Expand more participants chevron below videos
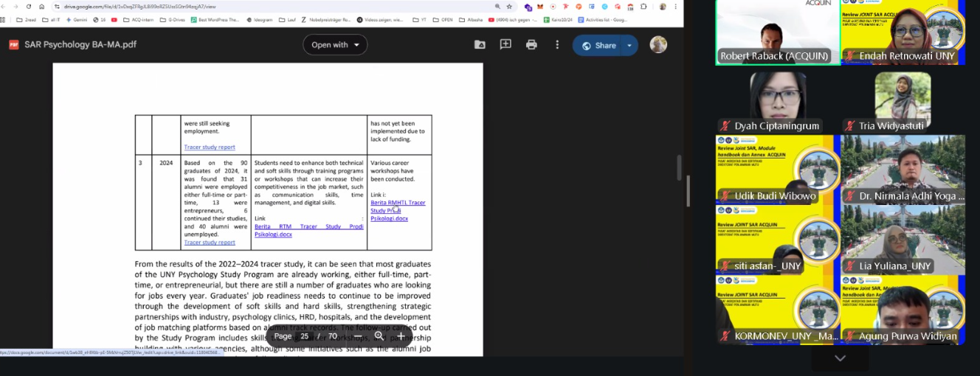980x376 pixels. [840, 358]
